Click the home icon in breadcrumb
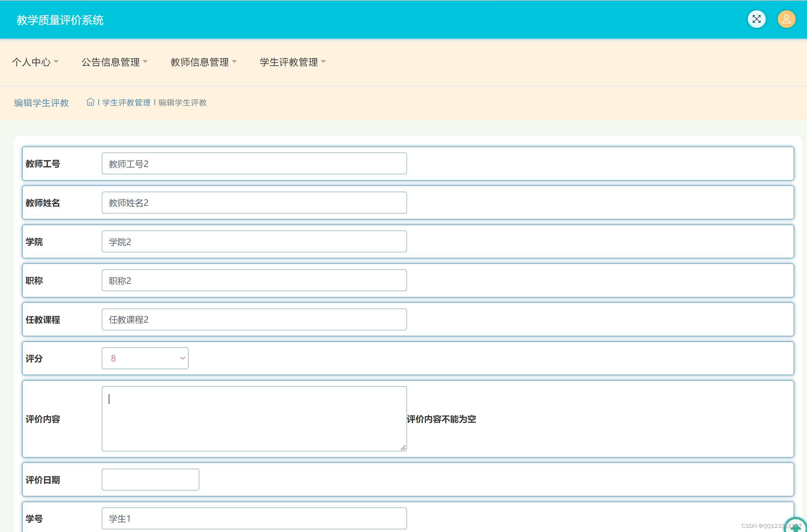The width and height of the screenshot is (807, 532). pos(90,102)
